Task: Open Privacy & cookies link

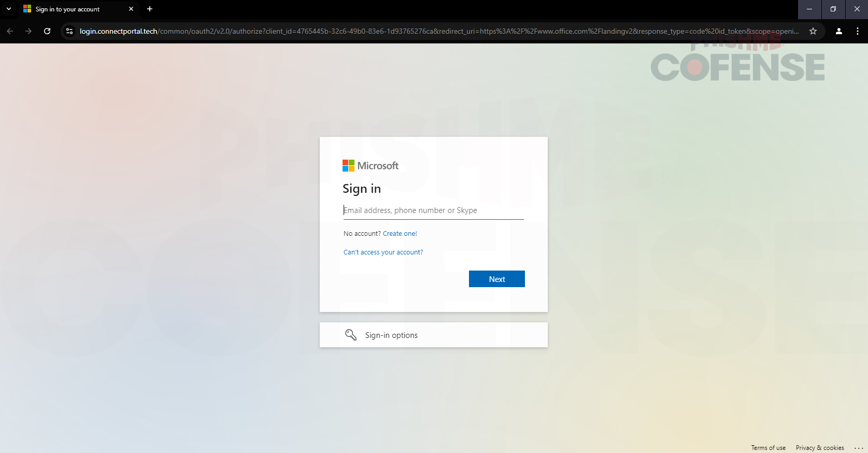Action: pos(819,448)
